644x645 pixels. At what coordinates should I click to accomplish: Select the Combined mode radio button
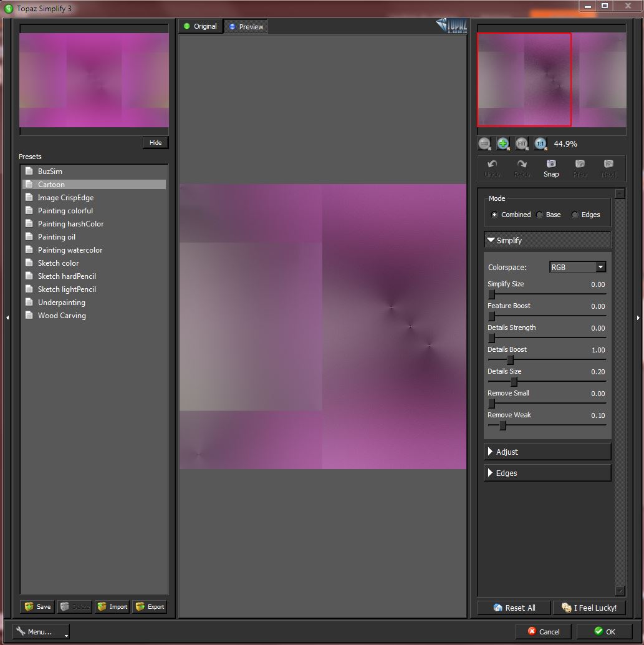[x=494, y=215]
